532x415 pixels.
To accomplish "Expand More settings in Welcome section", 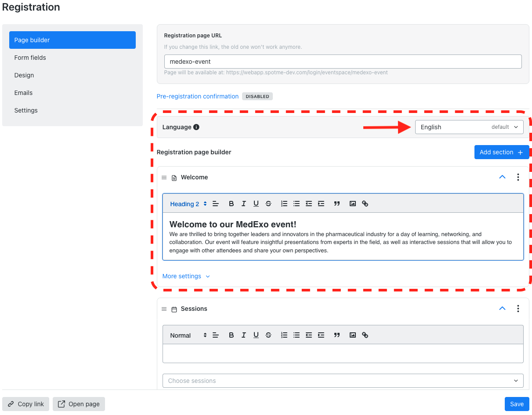I will [x=186, y=276].
